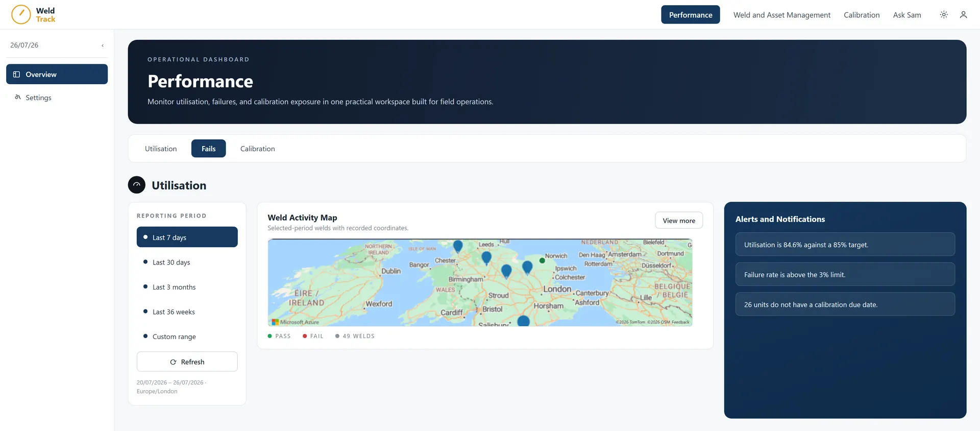Select Last 7 days reporting period
Image resolution: width=980 pixels, height=431 pixels.
[187, 237]
